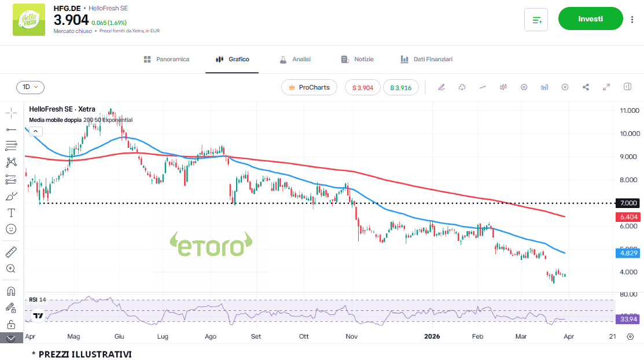The height and width of the screenshot is (360, 644).
Task: Open the emoji sticker tool
Action: click(x=11, y=229)
